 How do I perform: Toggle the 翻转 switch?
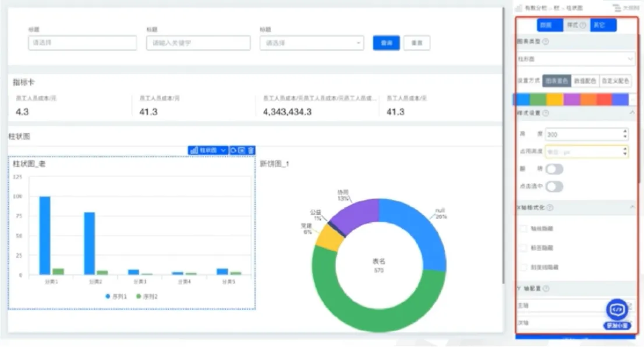pyautogui.click(x=554, y=169)
